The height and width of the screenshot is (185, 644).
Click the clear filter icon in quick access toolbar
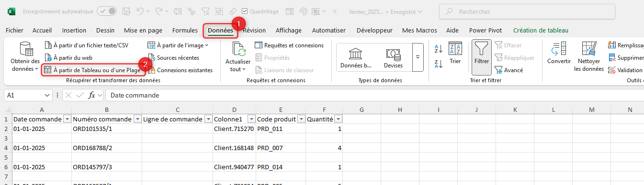coord(205,11)
